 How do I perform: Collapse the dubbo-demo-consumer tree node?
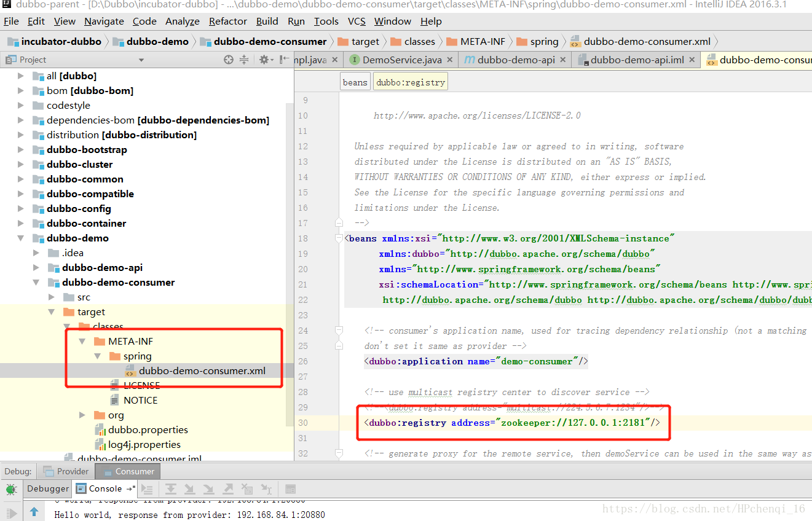point(36,283)
